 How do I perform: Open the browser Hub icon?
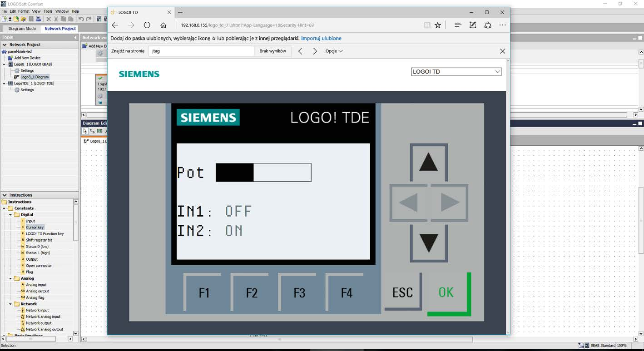pos(458,25)
